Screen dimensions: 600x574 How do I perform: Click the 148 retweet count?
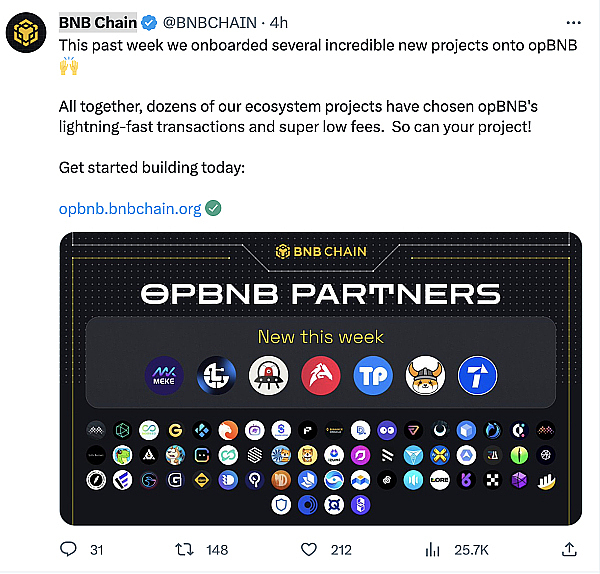[x=216, y=550]
